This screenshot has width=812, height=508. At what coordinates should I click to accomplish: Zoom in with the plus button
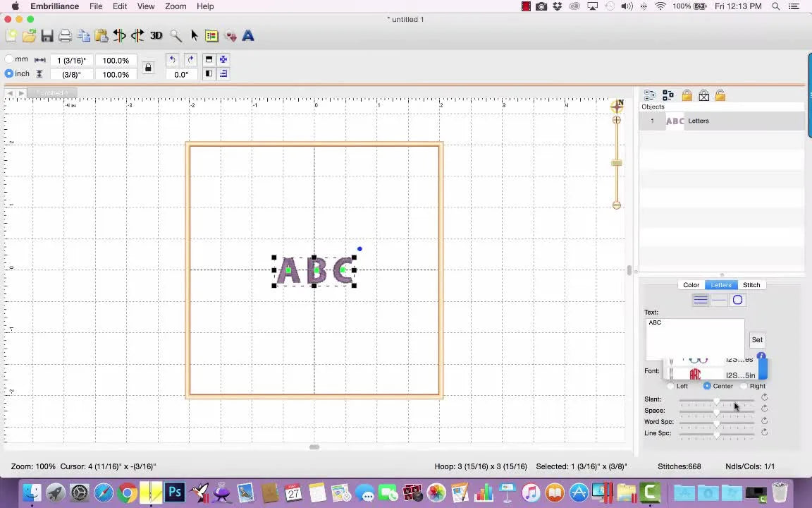[616, 120]
